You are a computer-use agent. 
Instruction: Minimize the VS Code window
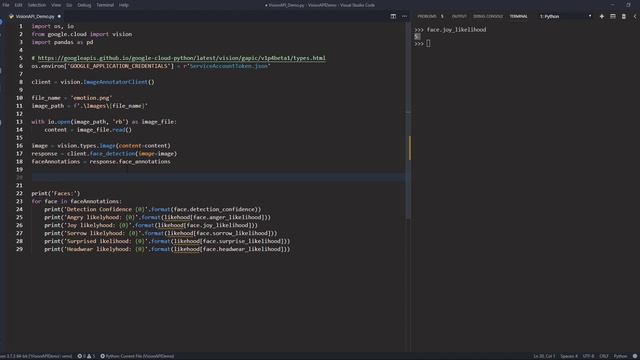[x=612, y=5]
